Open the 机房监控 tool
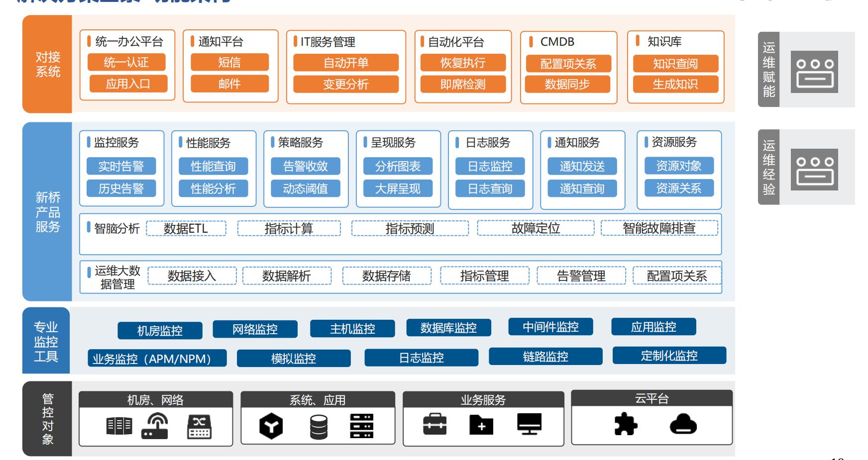 click(160, 331)
